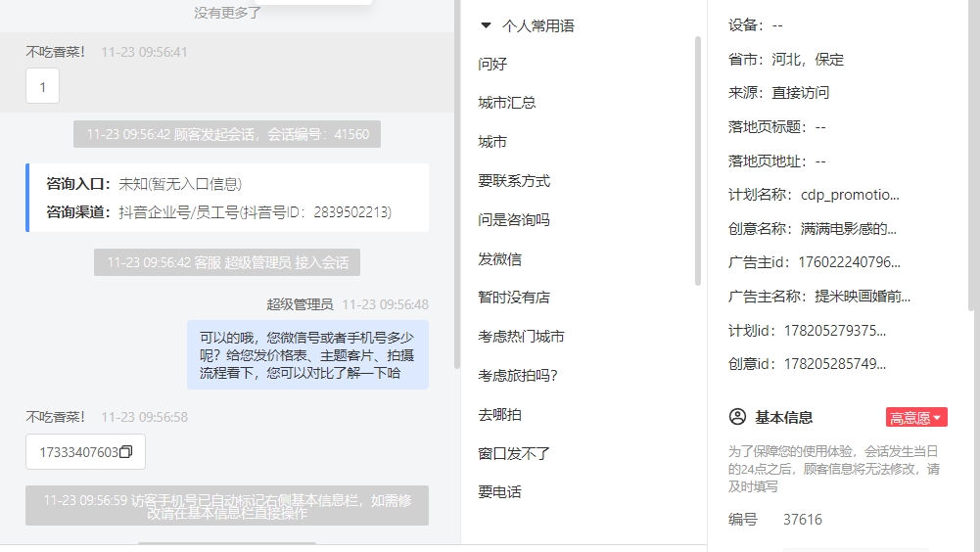
Task: Click the 基本信息 user profile icon
Action: 737,417
